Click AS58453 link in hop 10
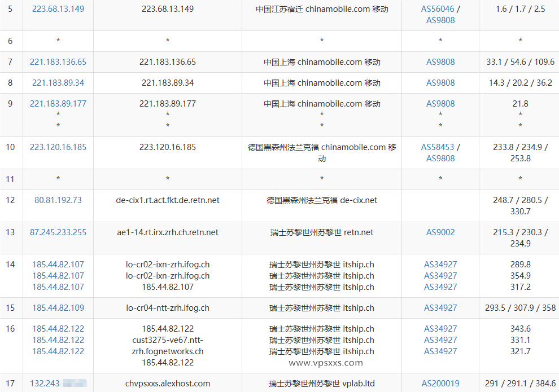559x392 pixels. [x=438, y=147]
